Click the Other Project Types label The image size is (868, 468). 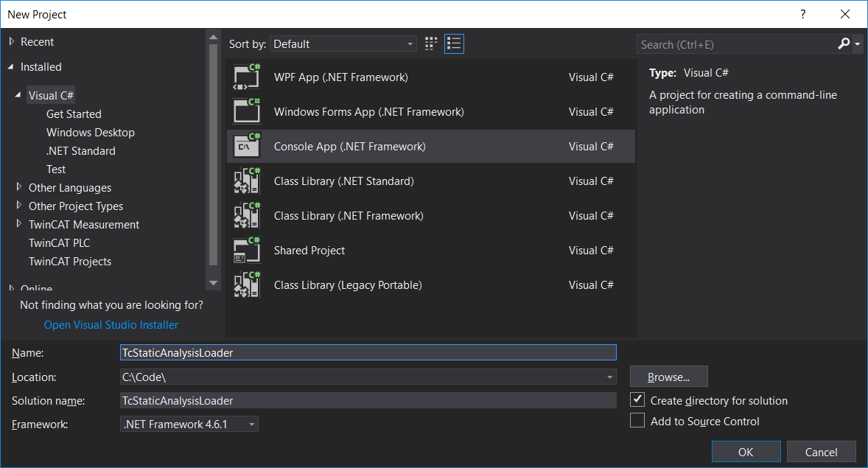[x=76, y=206]
